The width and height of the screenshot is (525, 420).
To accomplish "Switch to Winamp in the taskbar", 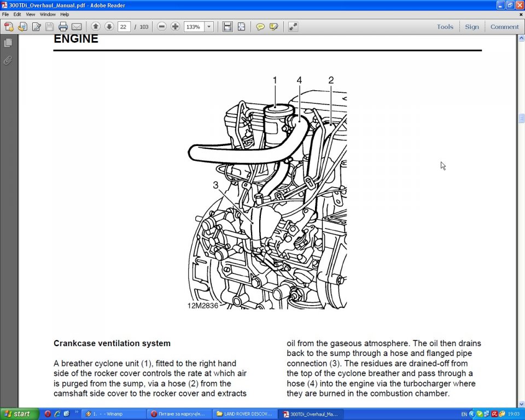I will (x=113, y=414).
